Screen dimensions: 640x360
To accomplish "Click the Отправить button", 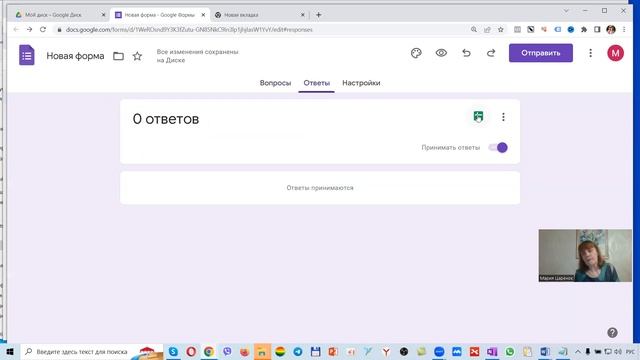I will tap(540, 53).
